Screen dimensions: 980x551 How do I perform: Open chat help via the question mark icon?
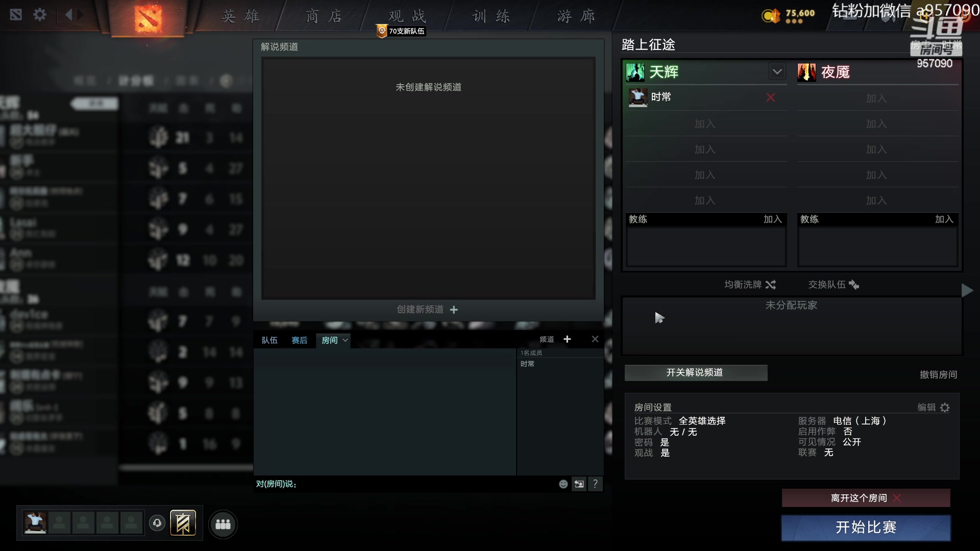pyautogui.click(x=596, y=484)
